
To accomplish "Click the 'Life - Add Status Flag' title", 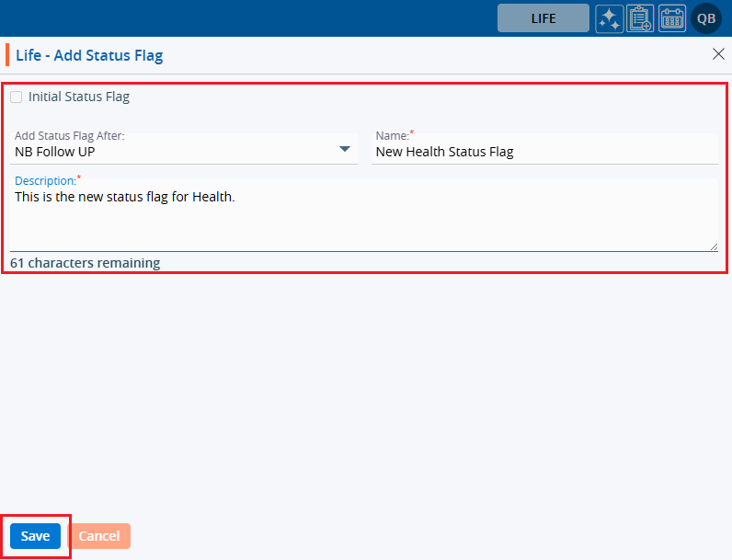I will [x=89, y=55].
